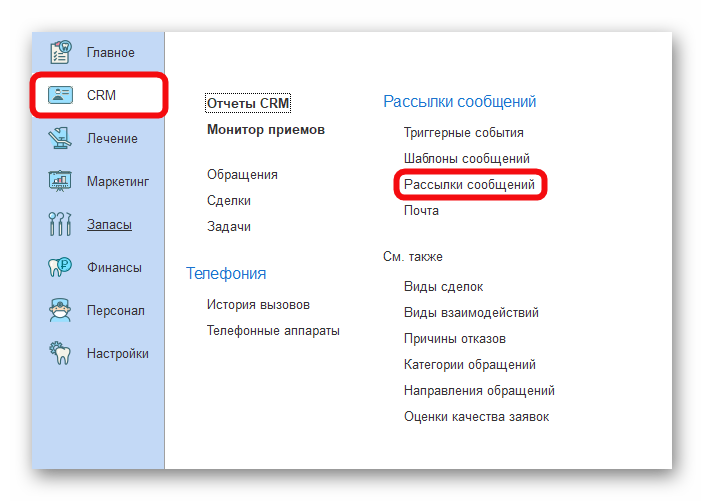Open the Персонал section
The image size is (704, 501).
pyautogui.click(x=115, y=311)
